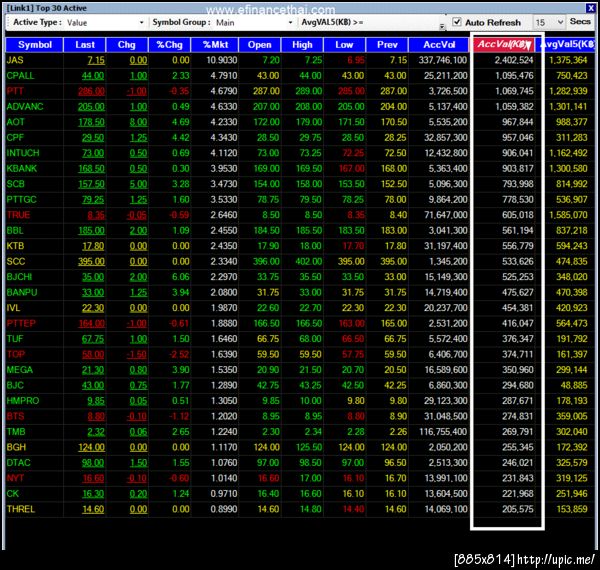Select the IVL symbol
This screenshot has width=600, height=570.
(13, 308)
